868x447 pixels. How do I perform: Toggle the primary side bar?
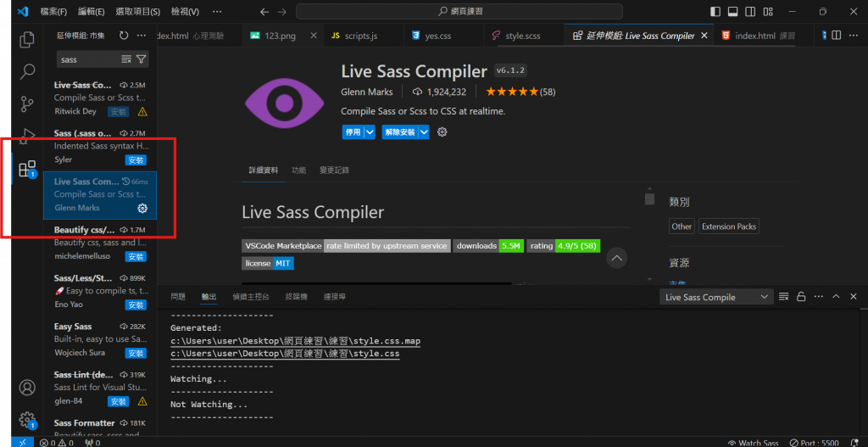715,12
